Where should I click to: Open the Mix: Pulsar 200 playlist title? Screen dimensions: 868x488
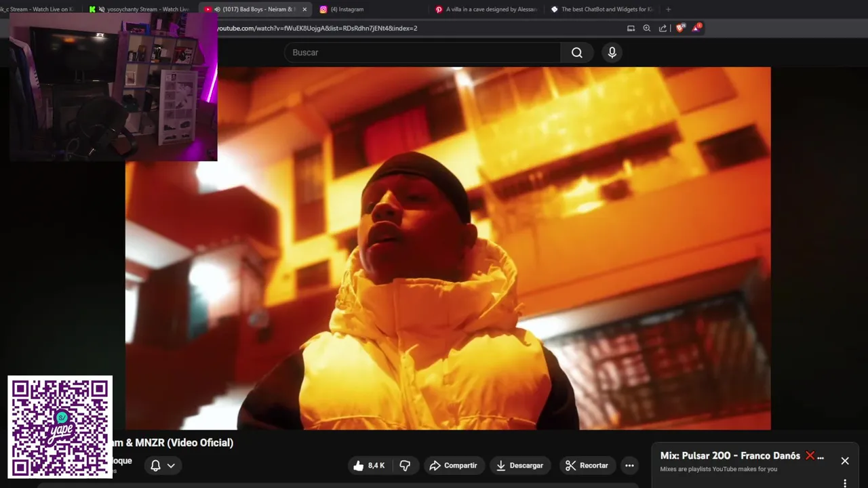point(742,455)
